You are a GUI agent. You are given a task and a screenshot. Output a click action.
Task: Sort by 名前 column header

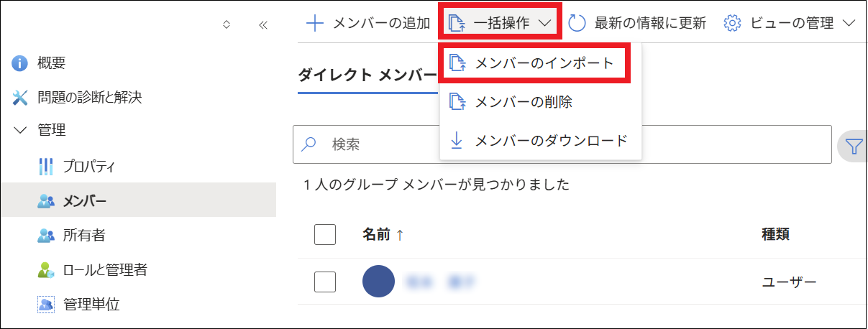(x=376, y=234)
